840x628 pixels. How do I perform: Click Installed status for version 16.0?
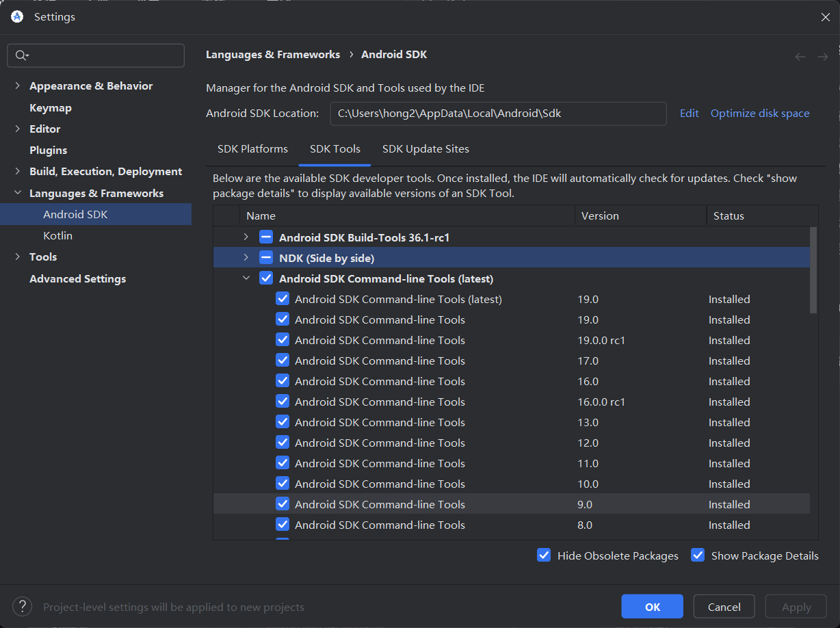coord(729,381)
